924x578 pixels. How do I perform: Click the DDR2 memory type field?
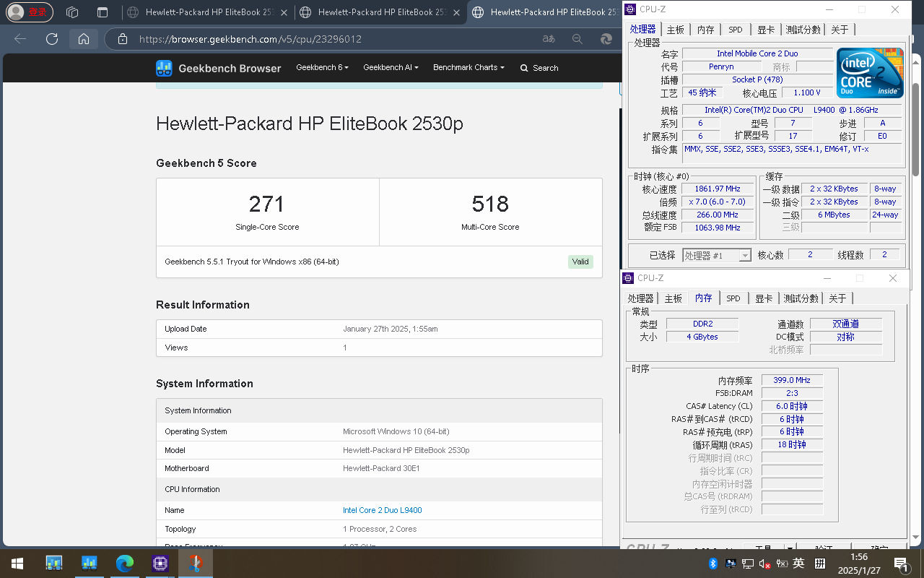point(702,324)
